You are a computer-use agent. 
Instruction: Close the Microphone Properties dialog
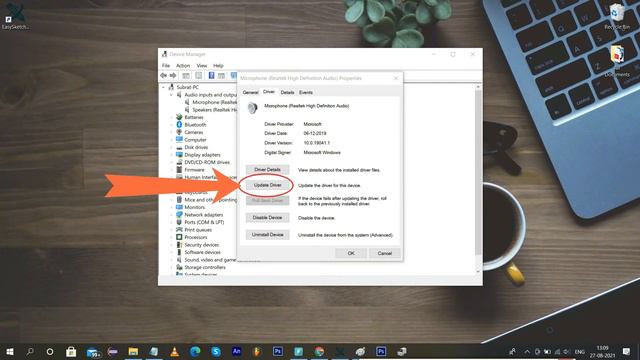[396, 78]
